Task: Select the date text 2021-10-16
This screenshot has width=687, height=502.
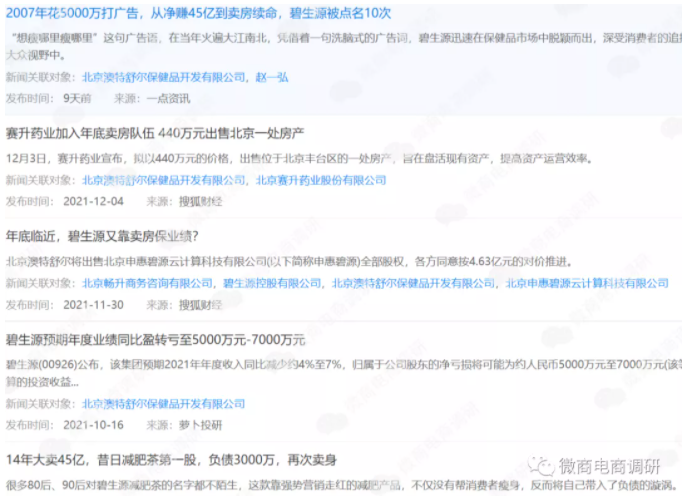Action: pos(93,425)
